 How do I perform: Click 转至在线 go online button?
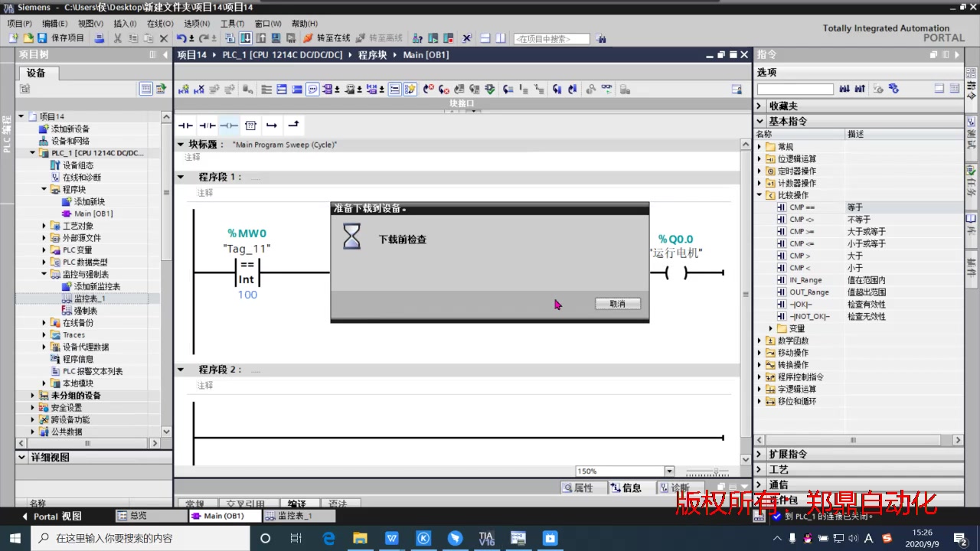coord(327,37)
